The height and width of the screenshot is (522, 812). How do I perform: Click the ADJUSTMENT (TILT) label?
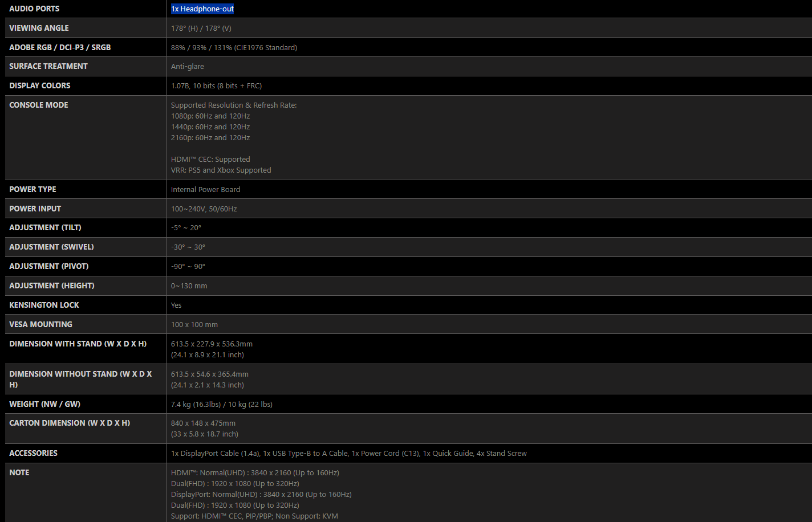pyautogui.click(x=45, y=227)
